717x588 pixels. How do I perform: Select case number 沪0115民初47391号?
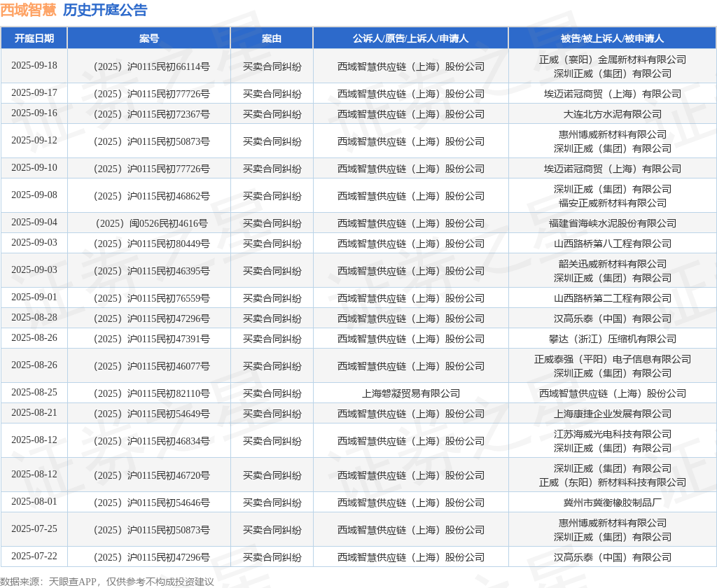[x=151, y=339]
